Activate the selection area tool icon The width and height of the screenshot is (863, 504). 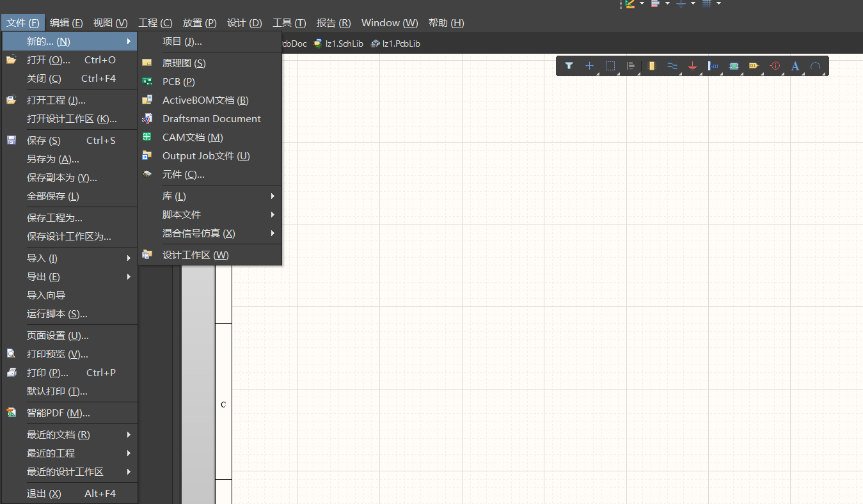(x=610, y=65)
